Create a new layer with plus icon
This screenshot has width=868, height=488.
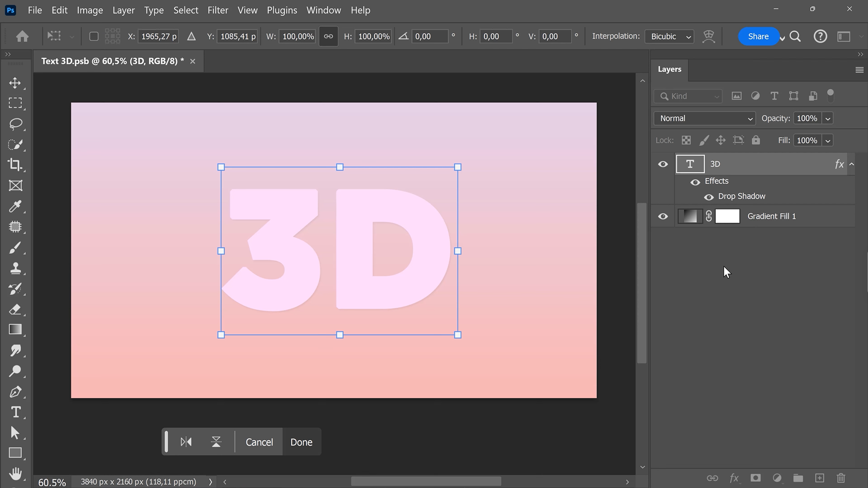[x=820, y=478]
